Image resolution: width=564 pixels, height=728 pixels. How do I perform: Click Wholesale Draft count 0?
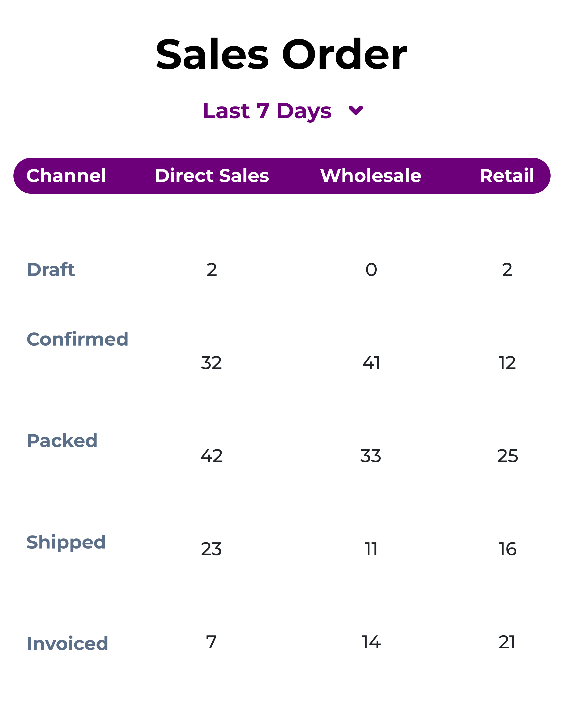point(371,270)
